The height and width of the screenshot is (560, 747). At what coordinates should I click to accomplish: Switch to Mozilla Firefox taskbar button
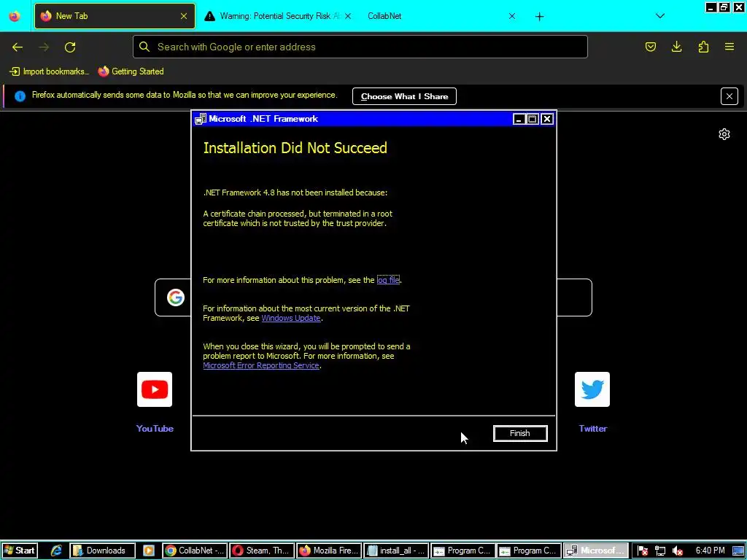pos(329,551)
